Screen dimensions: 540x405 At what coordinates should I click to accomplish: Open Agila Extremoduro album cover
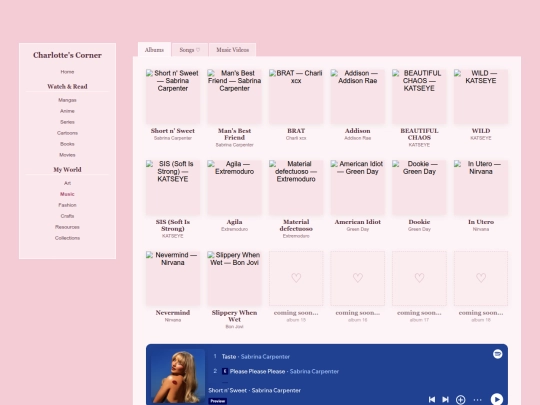click(x=234, y=187)
